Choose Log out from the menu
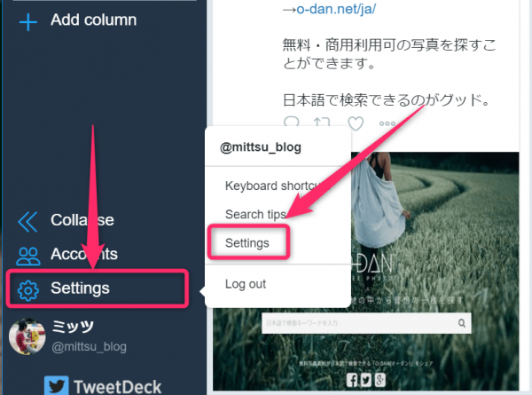This screenshot has height=395, width=532. [x=246, y=284]
